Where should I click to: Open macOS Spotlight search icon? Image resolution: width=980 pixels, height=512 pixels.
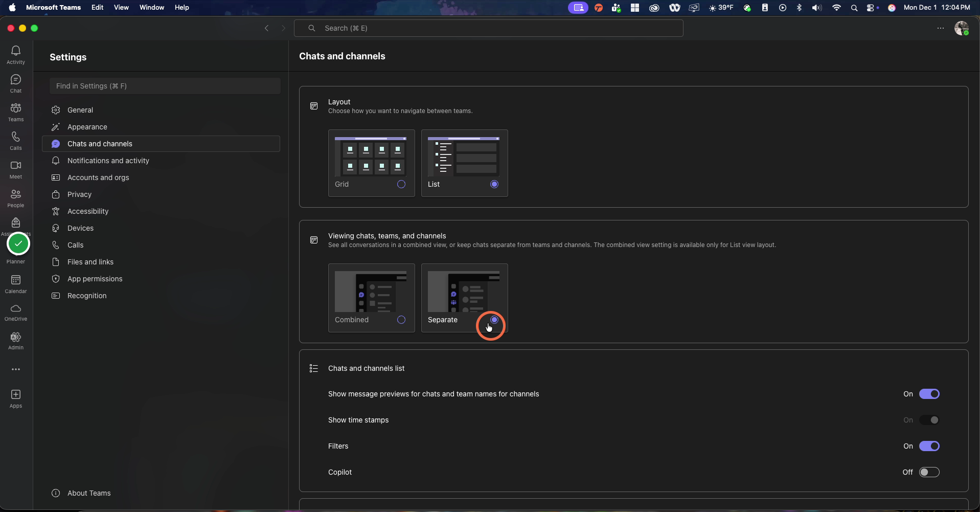coord(854,8)
